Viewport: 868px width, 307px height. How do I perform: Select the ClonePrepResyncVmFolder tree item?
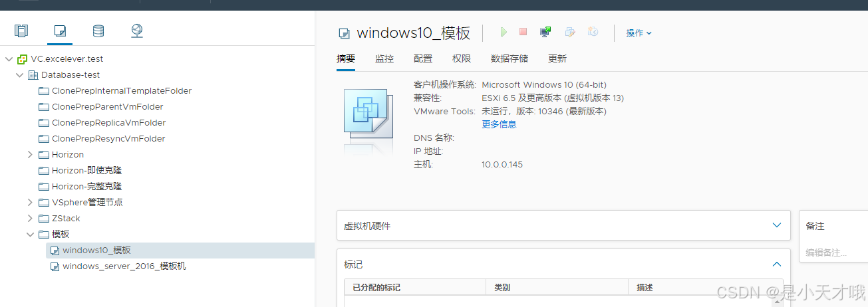click(x=108, y=139)
